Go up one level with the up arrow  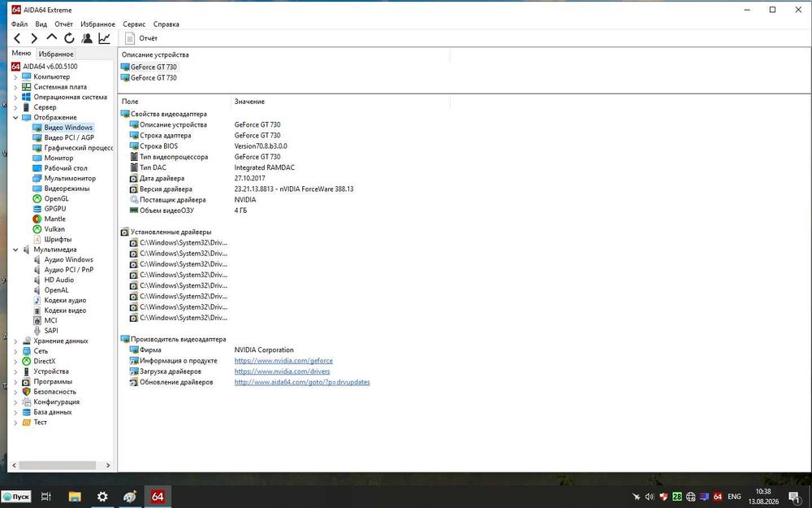(x=52, y=38)
